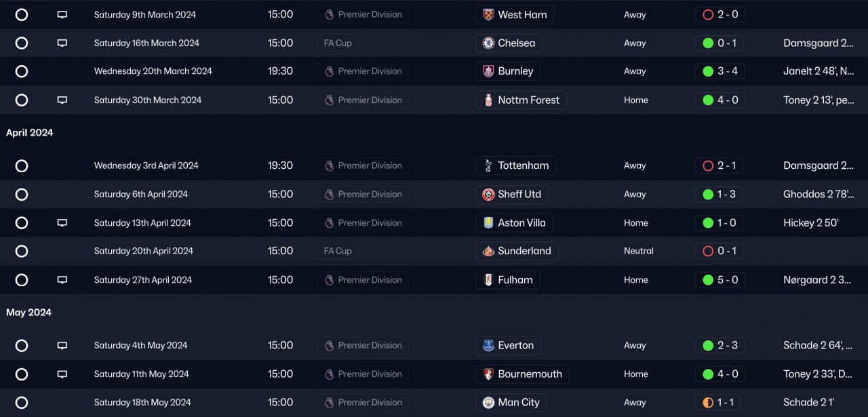Open Premier Division tag on Bournemouth match
The width and height of the screenshot is (868, 417).
coord(363,374)
